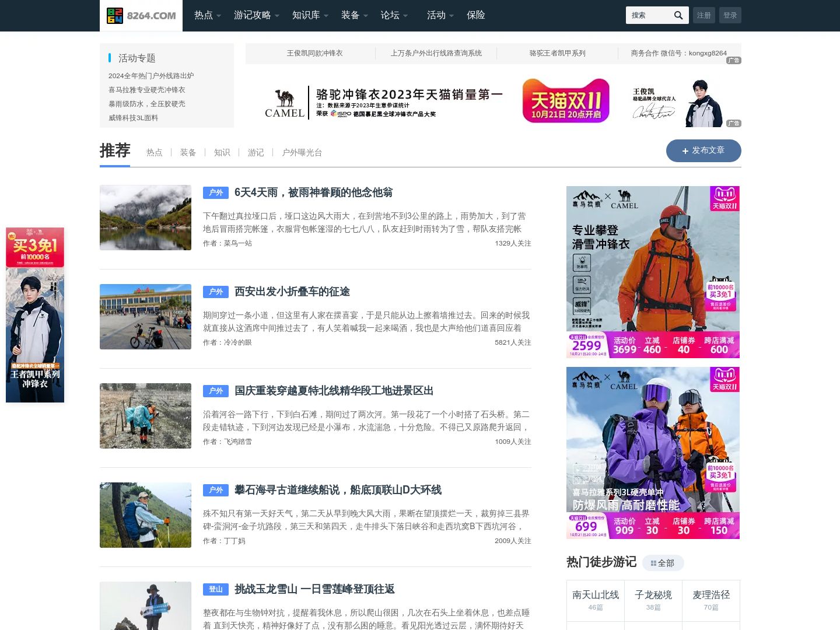Click the 注册 register button
840x630 pixels.
click(x=704, y=15)
